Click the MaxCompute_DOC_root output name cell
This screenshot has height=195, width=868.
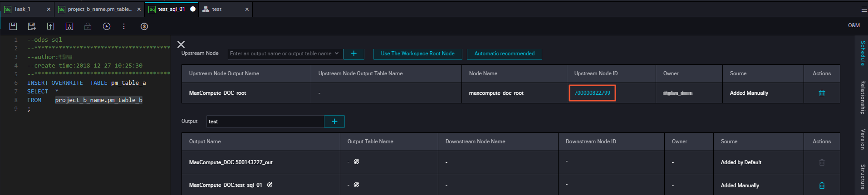(x=217, y=93)
